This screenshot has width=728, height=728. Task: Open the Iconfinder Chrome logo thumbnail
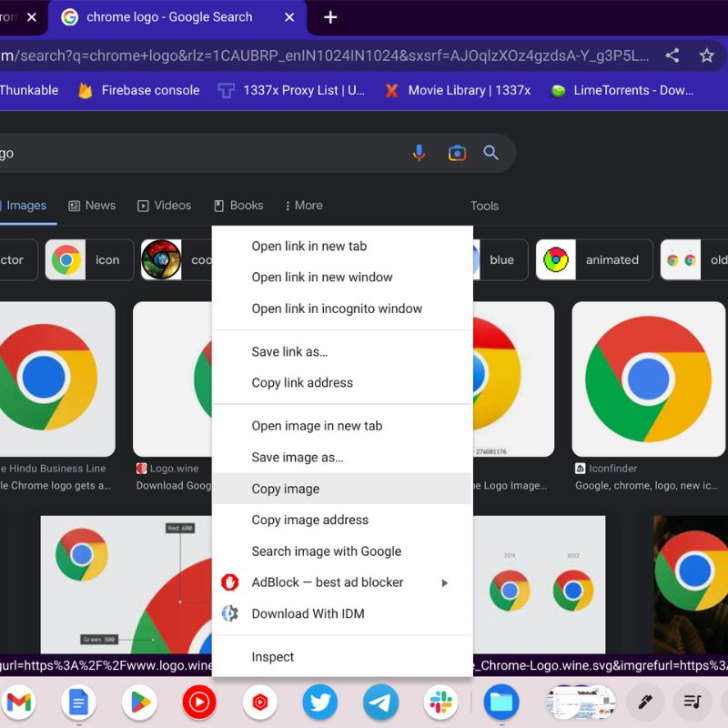(648, 379)
